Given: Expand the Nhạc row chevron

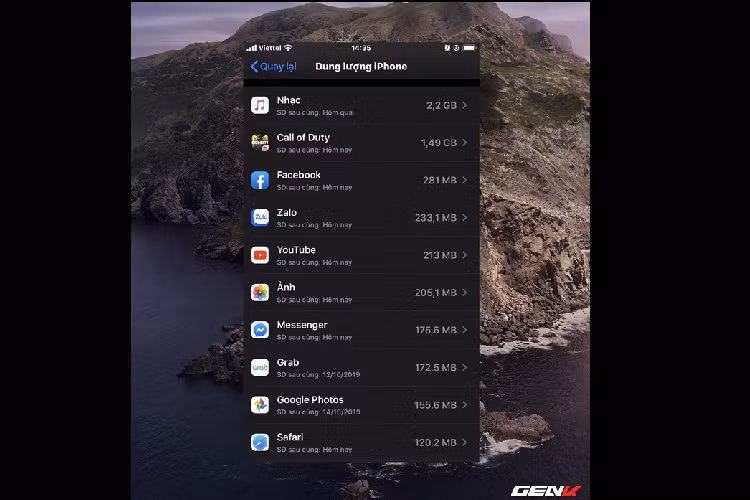Looking at the screenshot, I should 464,105.
